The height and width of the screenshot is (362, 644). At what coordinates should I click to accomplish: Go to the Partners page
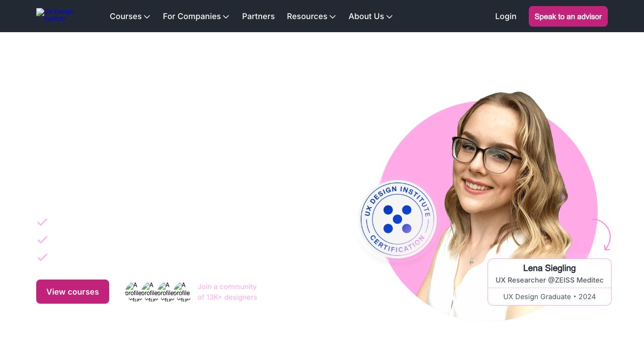258,16
